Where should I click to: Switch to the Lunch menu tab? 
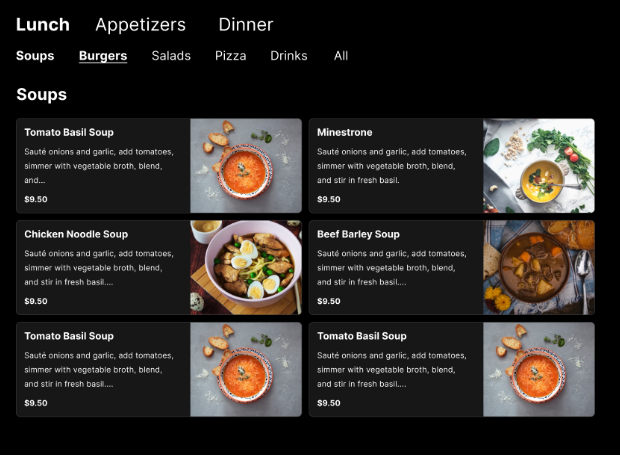pos(43,25)
